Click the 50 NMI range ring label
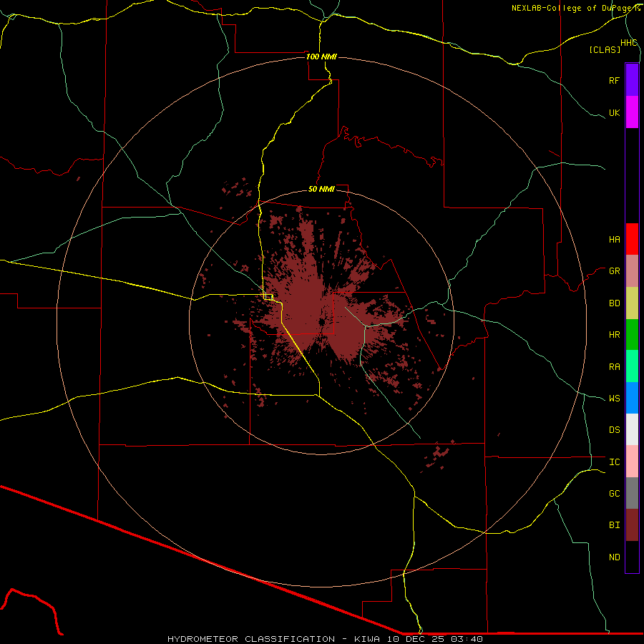The width and height of the screenshot is (644, 644). (321, 189)
